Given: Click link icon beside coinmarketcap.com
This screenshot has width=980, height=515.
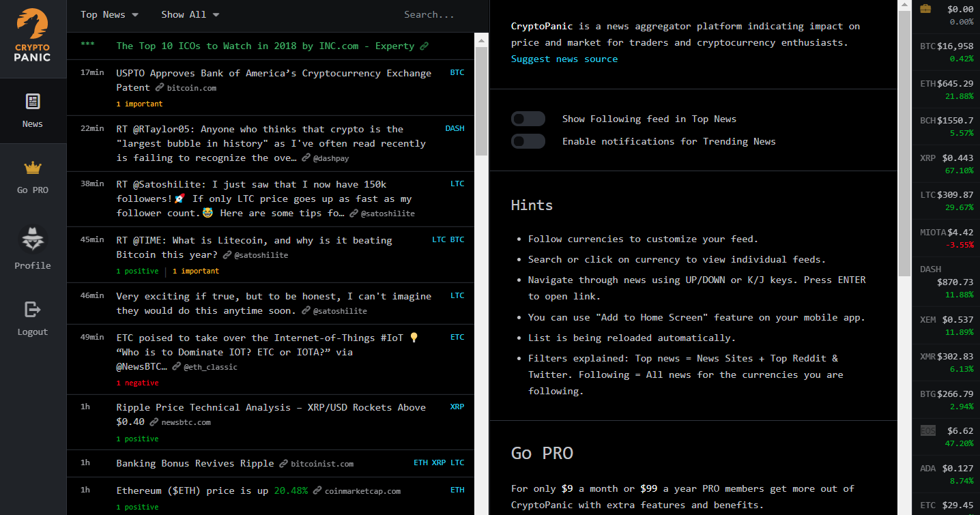Looking at the screenshot, I should coord(317,491).
